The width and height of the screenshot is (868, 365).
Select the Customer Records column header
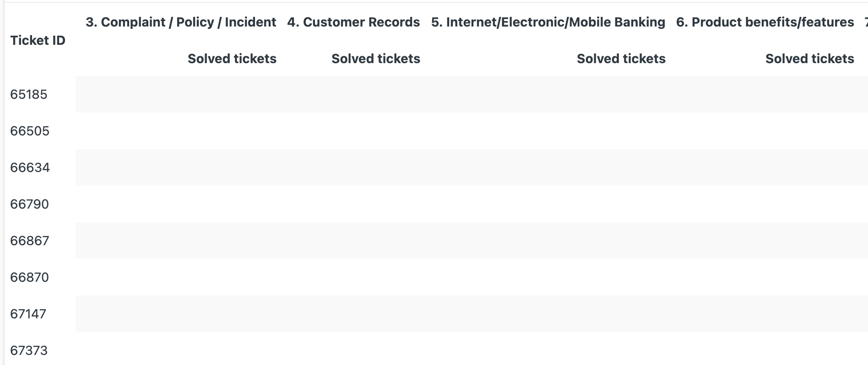pyautogui.click(x=353, y=22)
